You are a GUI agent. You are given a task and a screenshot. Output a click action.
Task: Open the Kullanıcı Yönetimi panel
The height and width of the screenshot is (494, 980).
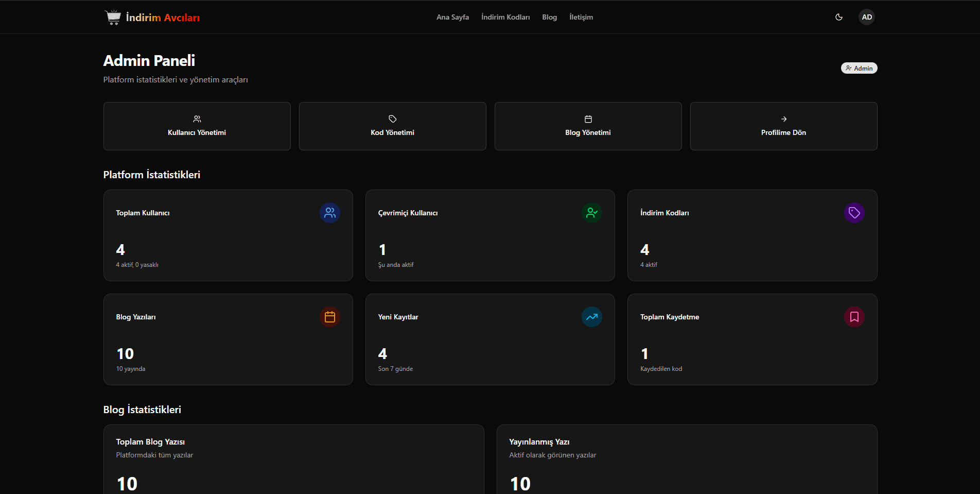[197, 126]
